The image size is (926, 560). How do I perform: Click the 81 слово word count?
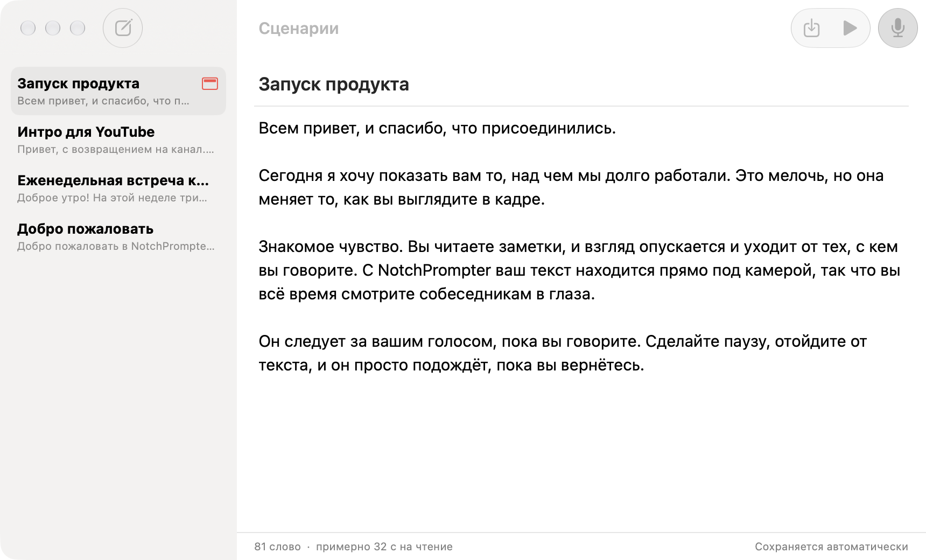pyautogui.click(x=277, y=547)
